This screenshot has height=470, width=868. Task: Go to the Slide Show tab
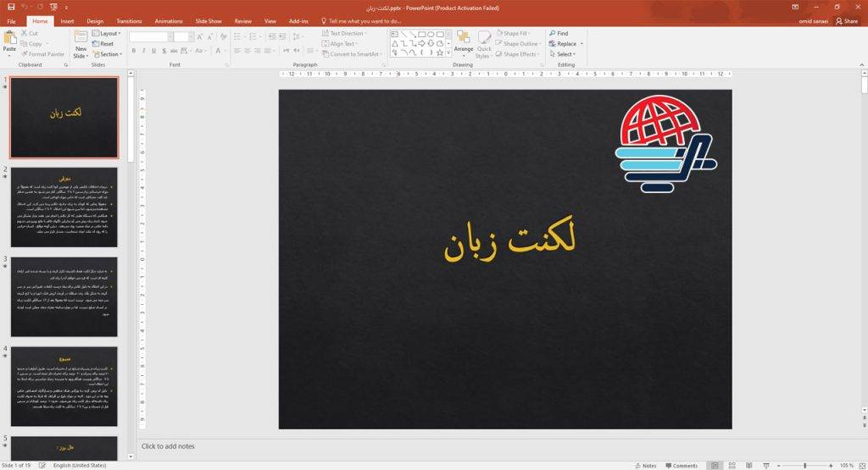[209, 21]
